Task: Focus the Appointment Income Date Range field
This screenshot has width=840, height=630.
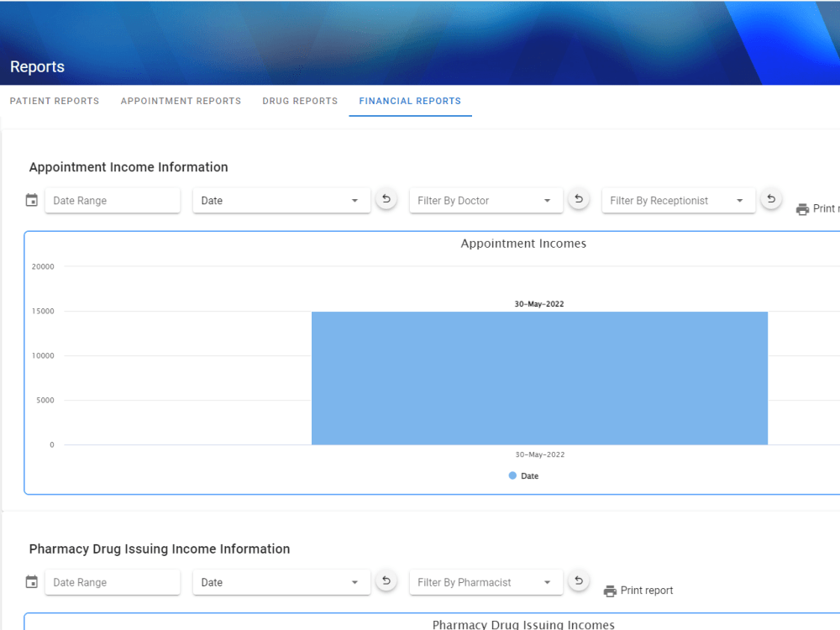Action: point(113,201)
